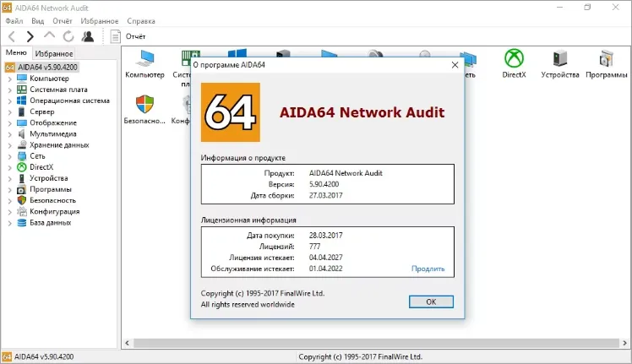Click the Отчёт toolbar label
632x364 pixels.
click(135, 36)
